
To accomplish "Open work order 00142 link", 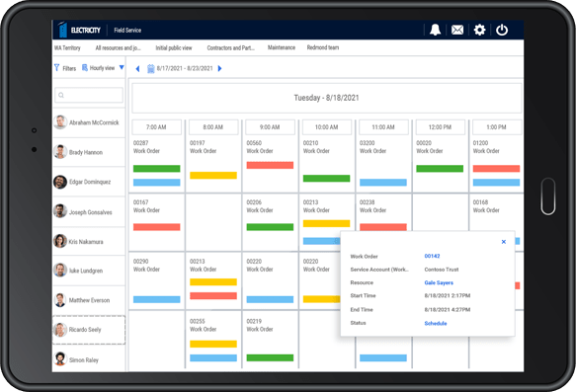I will [432, 256].
